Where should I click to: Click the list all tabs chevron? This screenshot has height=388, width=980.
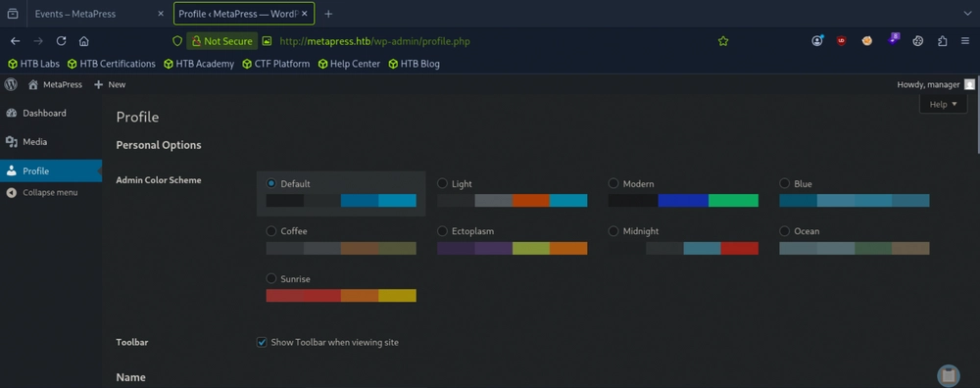[967, 14]
